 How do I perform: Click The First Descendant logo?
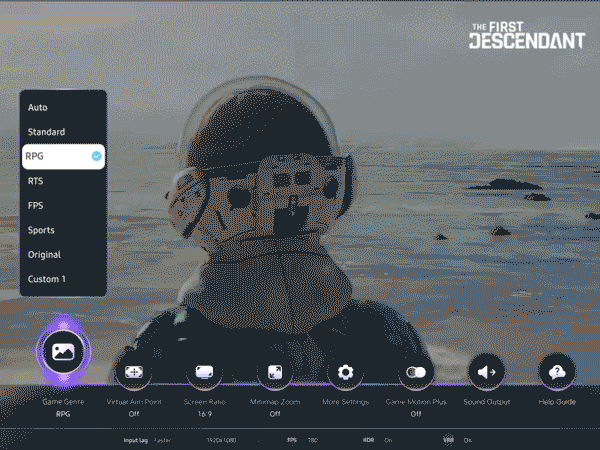pos(527,36)
